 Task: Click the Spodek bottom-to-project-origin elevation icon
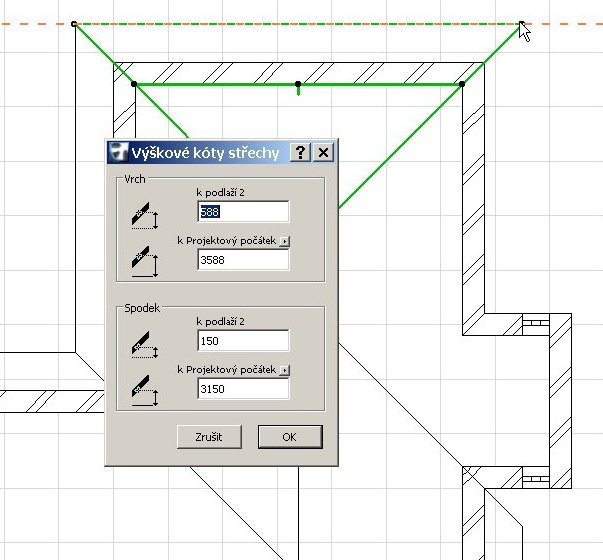(145, 391)
